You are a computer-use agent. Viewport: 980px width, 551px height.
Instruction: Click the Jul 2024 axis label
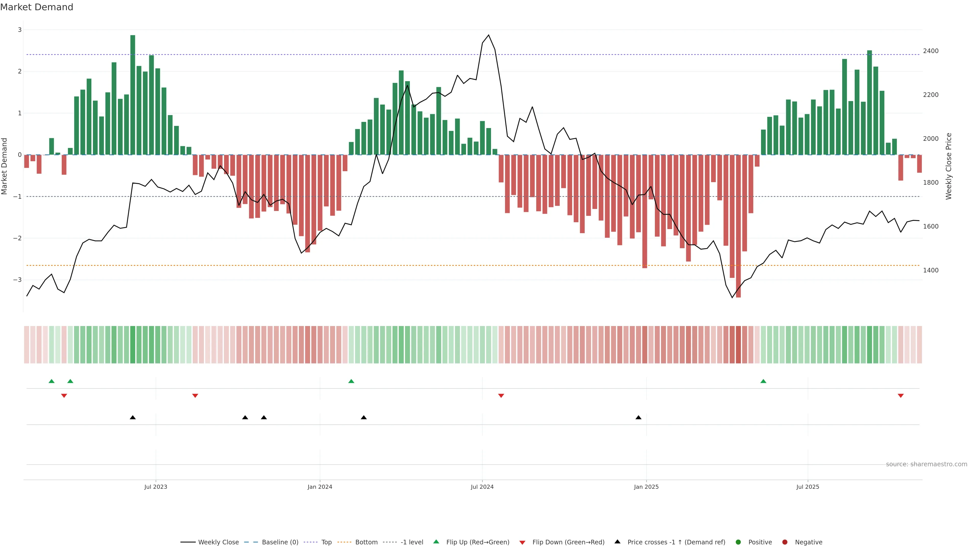(x=482, y=487)
